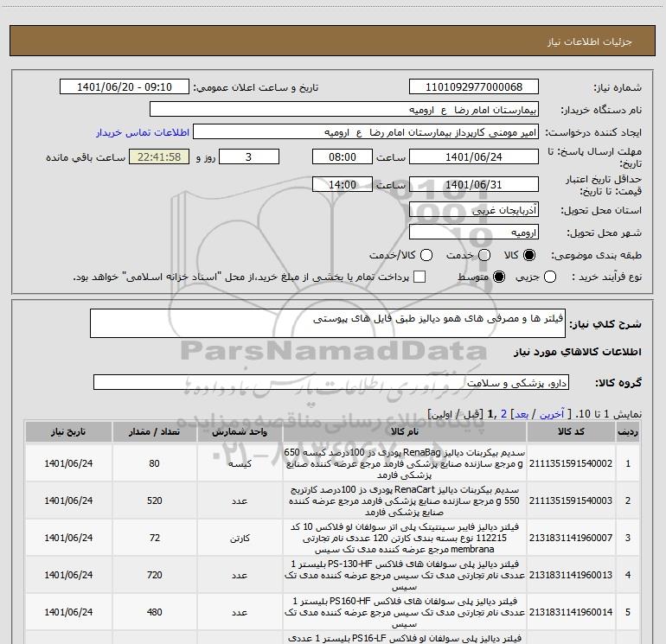Click the buyer name field بیمارستان امام رضا

[x=344, y=109]
